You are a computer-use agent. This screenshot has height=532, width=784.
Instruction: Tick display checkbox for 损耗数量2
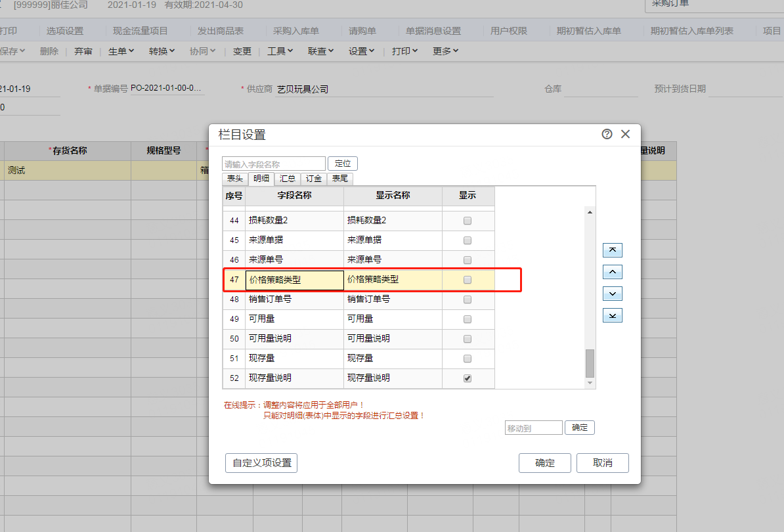coord(468,221)
